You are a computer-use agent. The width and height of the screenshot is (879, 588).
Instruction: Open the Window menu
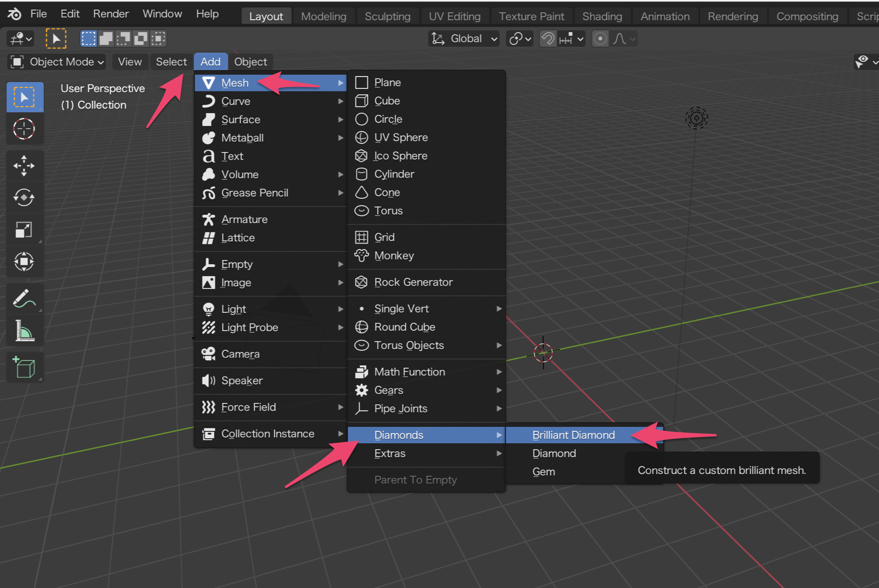tap(162, 14)
